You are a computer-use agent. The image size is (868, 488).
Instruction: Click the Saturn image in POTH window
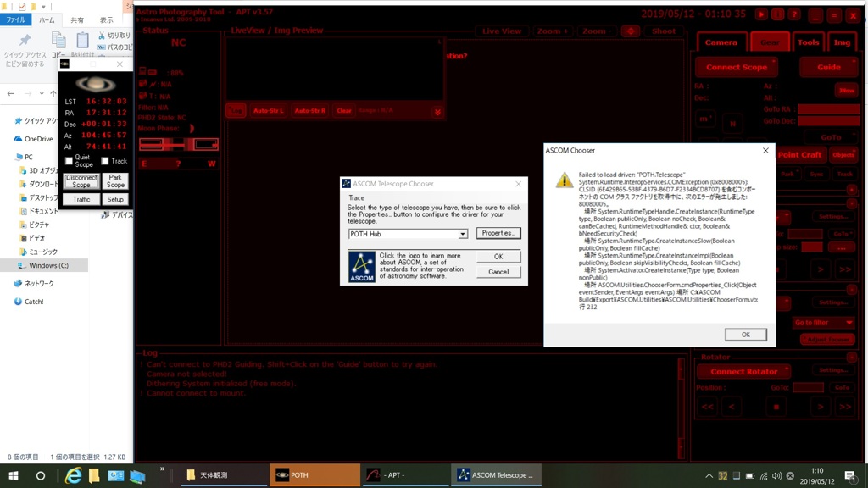(x=95, y=84)
